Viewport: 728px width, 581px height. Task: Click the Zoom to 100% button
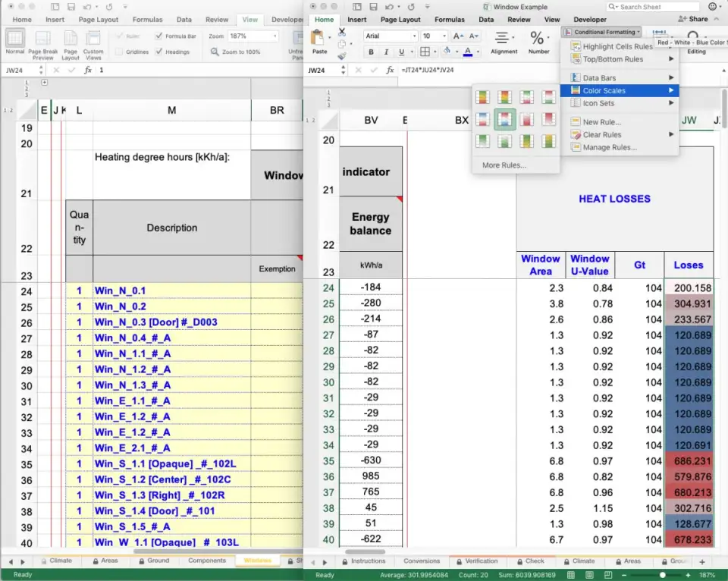236,52
